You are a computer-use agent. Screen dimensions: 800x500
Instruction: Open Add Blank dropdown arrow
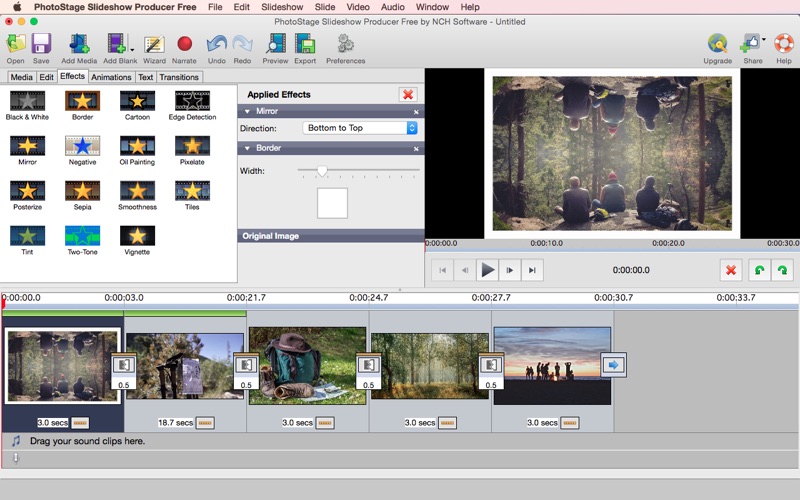(132, 50)
